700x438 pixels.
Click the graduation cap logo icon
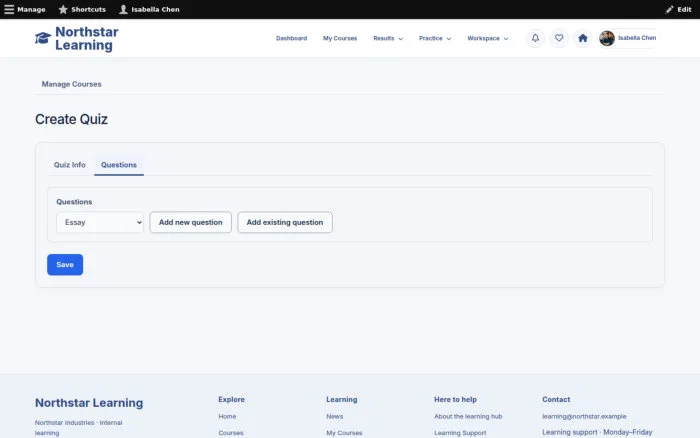tap(43, 38)
